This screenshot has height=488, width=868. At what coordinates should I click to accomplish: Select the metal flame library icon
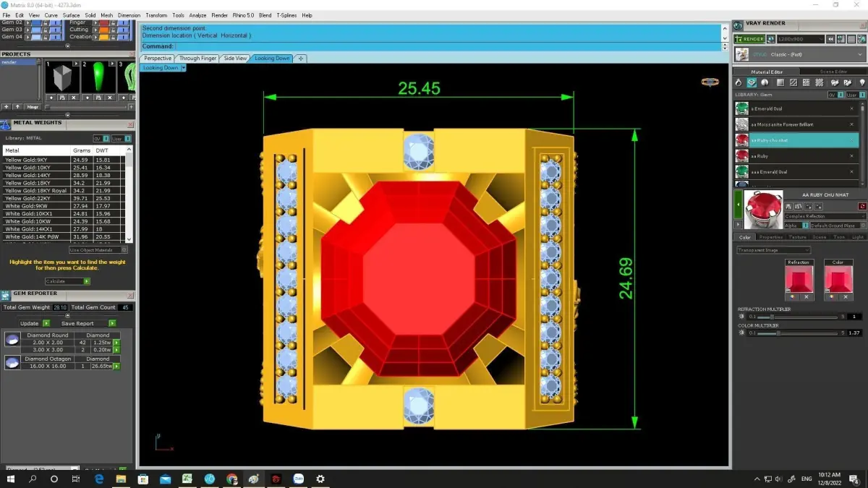pos(739,83)
